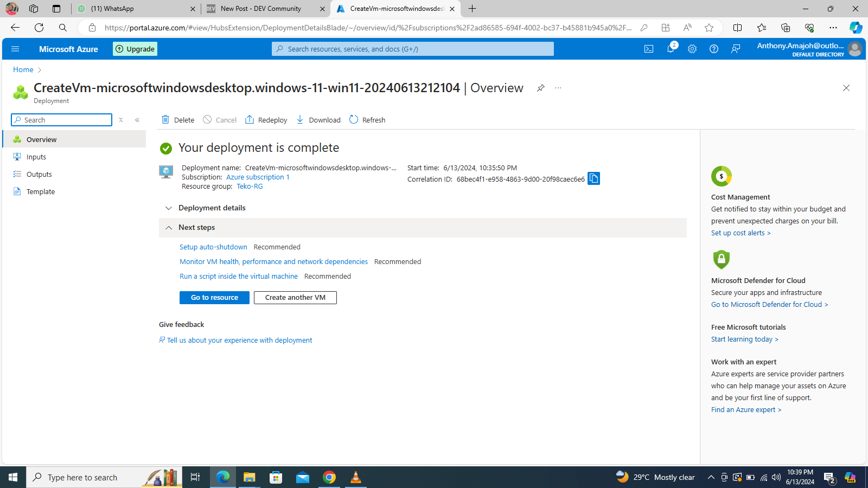
Task: Select the Overview menu item
Action: click(x=74, y=139)
